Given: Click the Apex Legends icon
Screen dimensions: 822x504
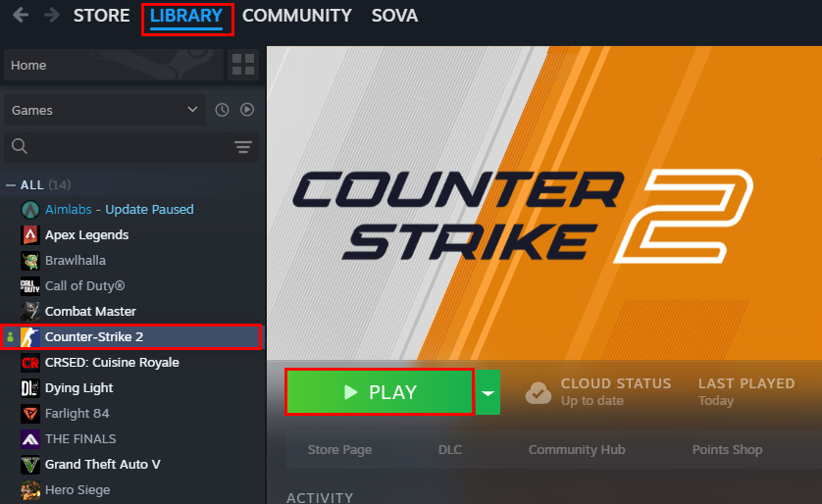Looking at the screenshot, I should [x=29, y=235].
